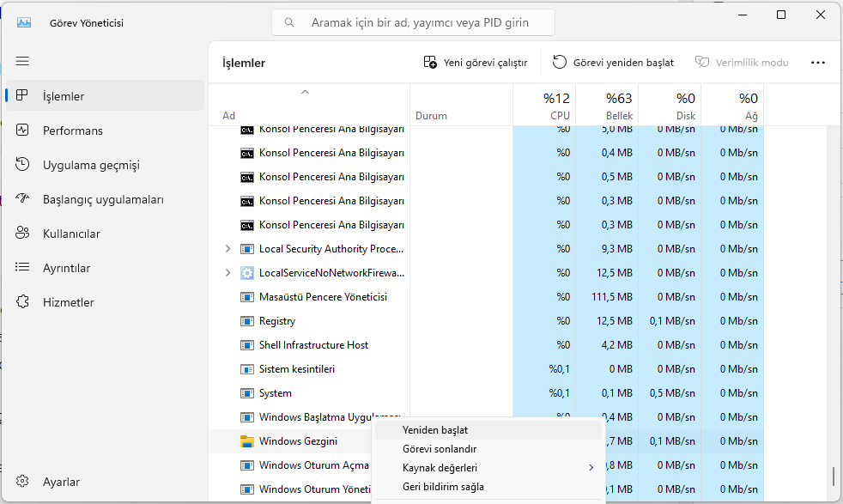Screen dimensions: 843x504
Task: Expand Local Security Authority Process row
Action: [227, 249]
